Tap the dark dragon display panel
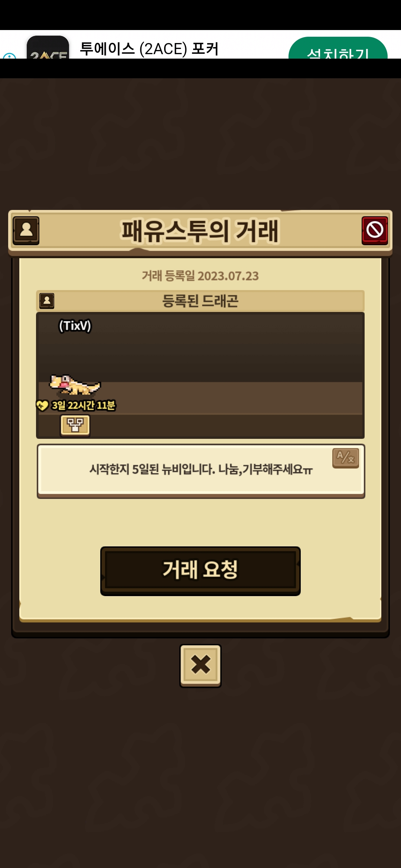Screen dimensions: 401x868 click(x=200, y=375)
